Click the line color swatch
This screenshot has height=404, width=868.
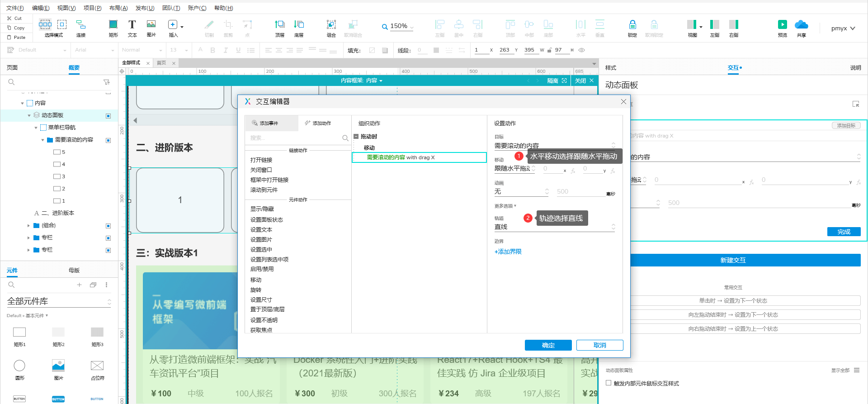tap(436, 50)
